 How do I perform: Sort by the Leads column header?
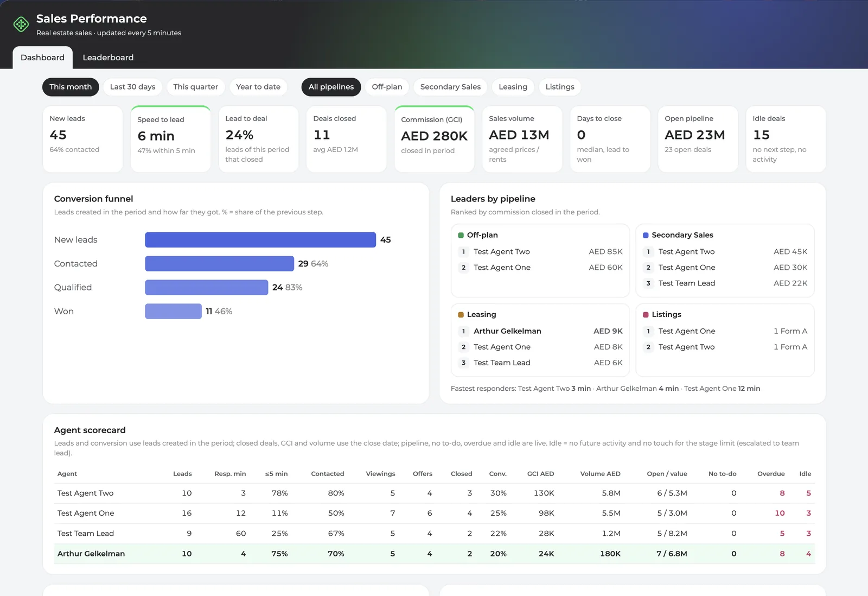182,474
